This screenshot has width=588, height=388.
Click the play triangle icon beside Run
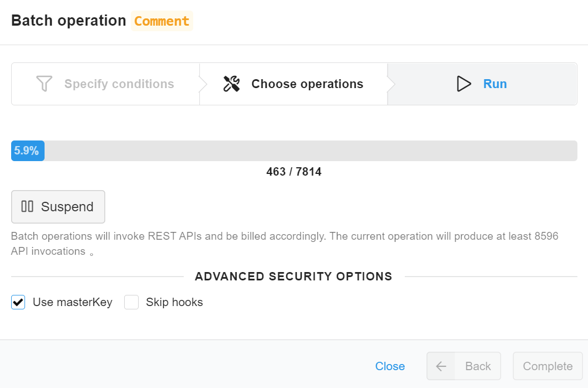tap(463, 84)
